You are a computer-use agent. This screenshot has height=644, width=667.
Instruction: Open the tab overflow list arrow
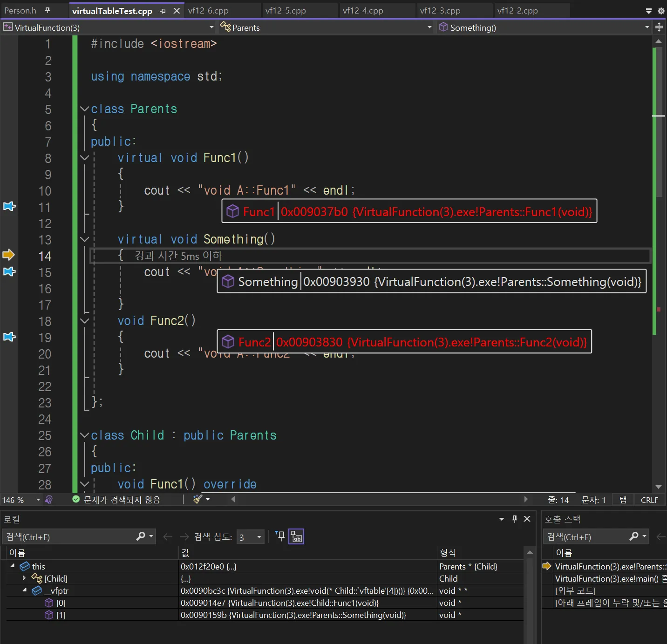coord(648,11)
